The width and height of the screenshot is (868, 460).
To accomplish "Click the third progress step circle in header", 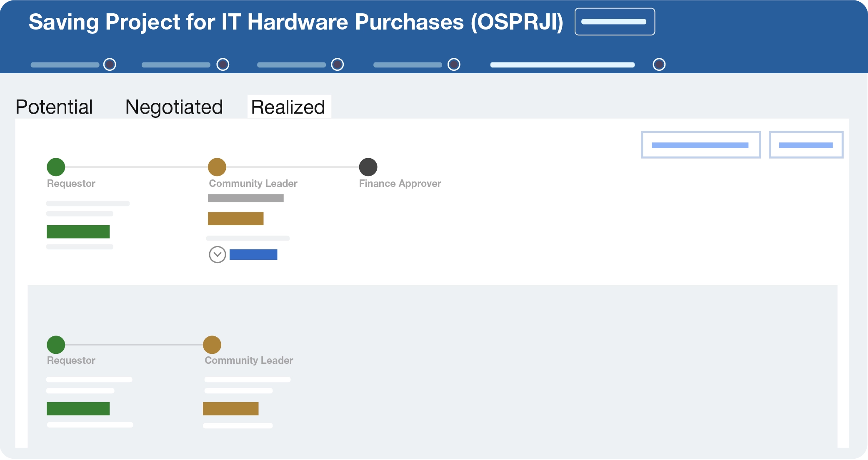I will point(337,65).
